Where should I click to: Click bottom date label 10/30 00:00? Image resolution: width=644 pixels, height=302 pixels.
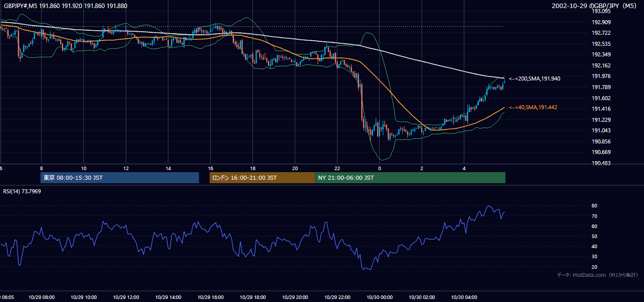379,297
